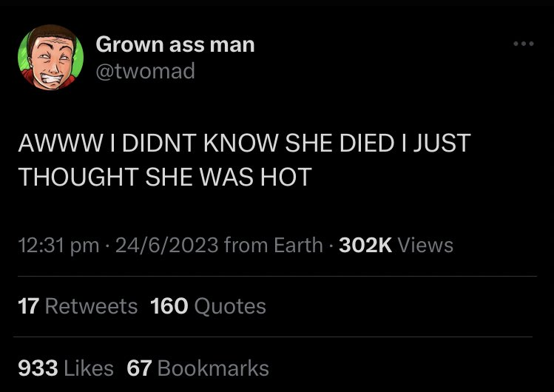The image size is (554, 392).
Task: Open the Retweets list label
Action: [91, 305]
